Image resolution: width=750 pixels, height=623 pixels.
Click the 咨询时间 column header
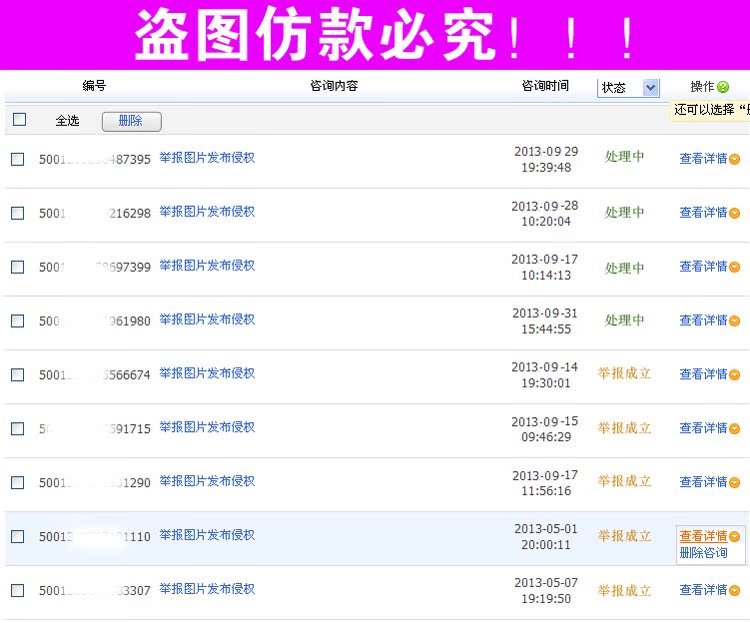[545, 86]
